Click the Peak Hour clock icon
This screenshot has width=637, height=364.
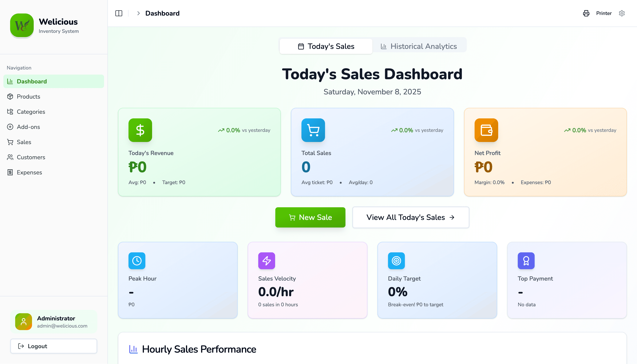[137, 261]
